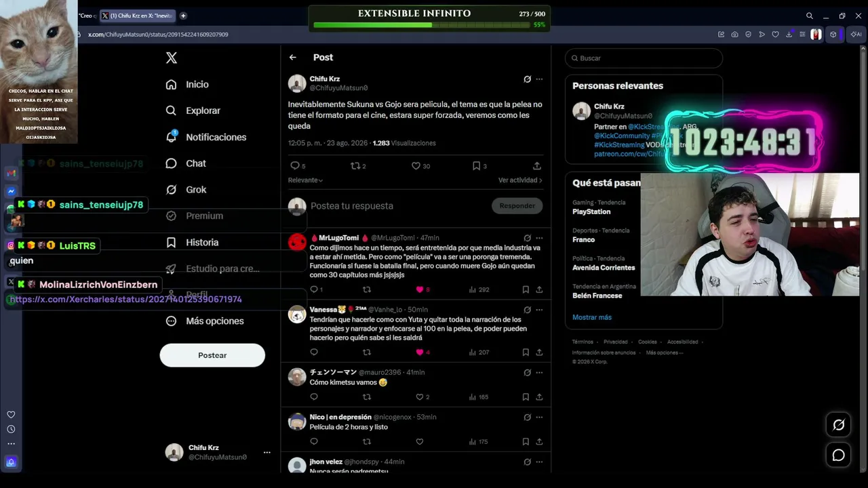Open more options on Nico's reply
The width and height of the screenshot is (868, 488).
tap(539, 417)
